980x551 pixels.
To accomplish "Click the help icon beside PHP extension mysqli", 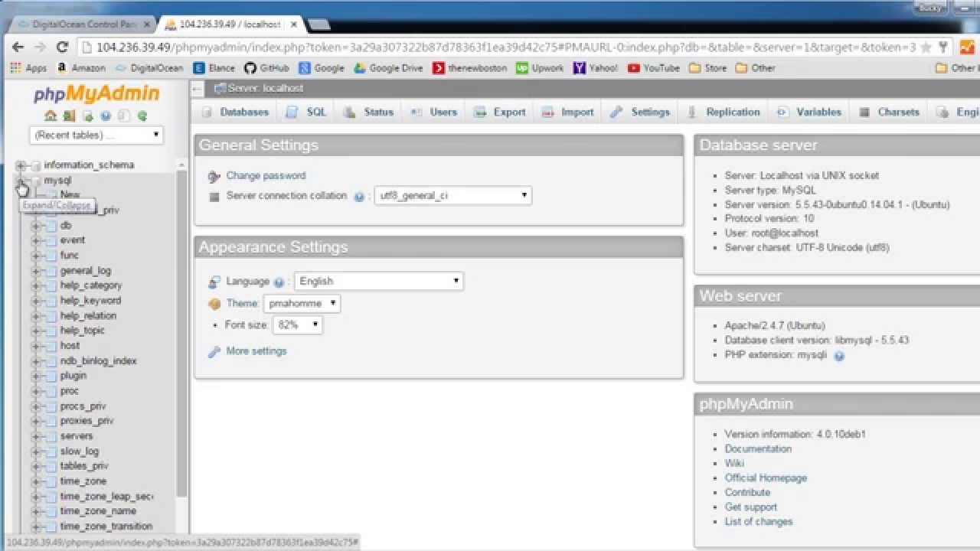I will 839,356.
